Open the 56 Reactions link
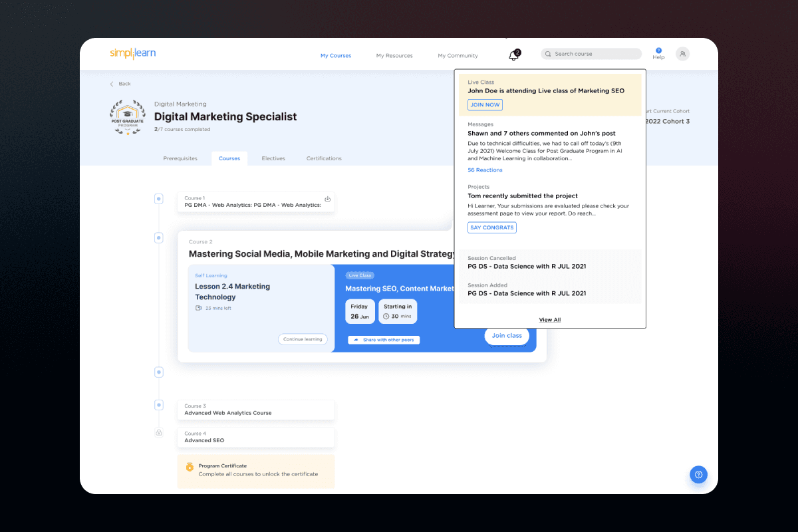 pyautogui.click(x=485, y=170)
